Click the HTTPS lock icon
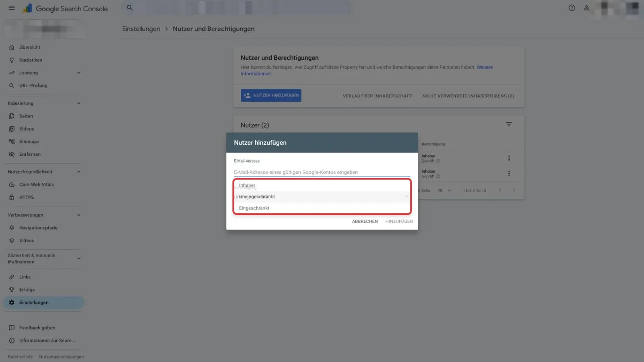 [x=12, y=197]
